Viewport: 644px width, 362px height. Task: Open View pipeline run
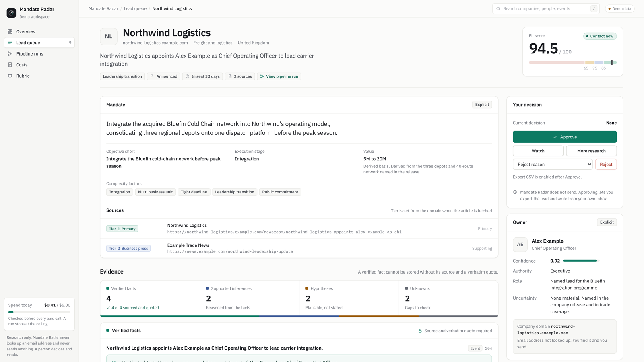click(279, 76)
